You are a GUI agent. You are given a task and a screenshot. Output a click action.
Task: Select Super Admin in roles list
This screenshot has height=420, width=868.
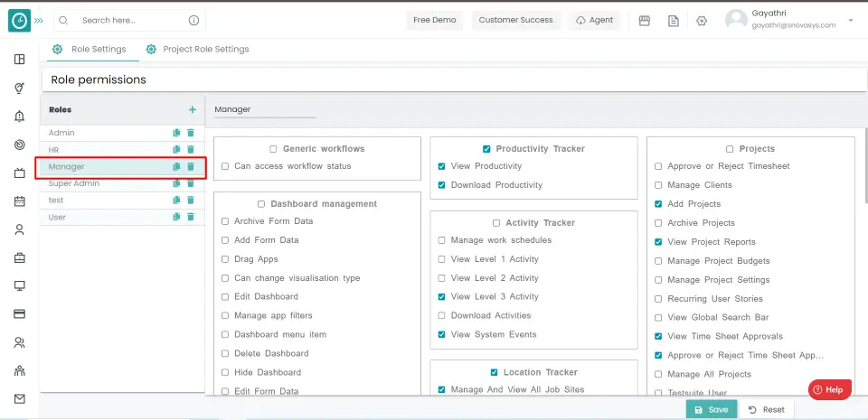(x=74, y=183)
